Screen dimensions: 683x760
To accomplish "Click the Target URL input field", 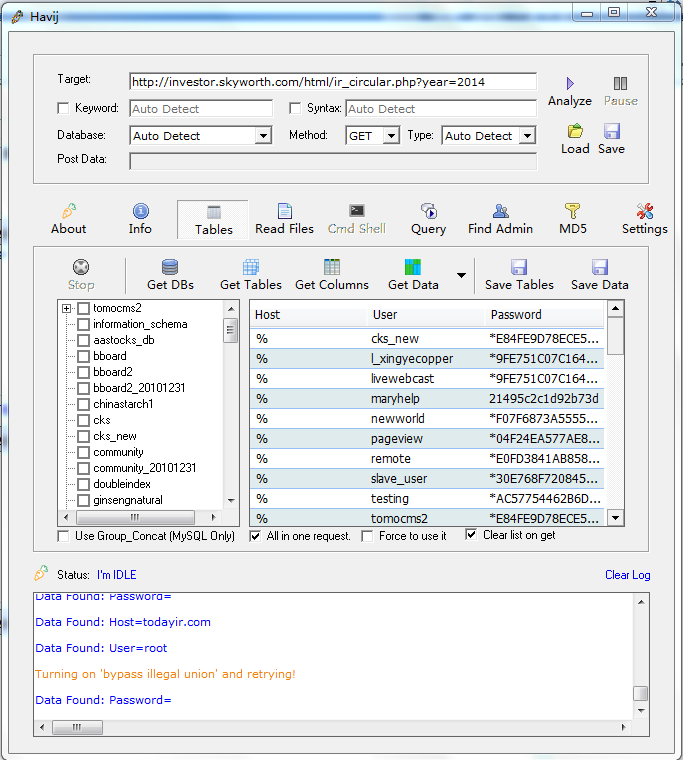I will 333,82.
